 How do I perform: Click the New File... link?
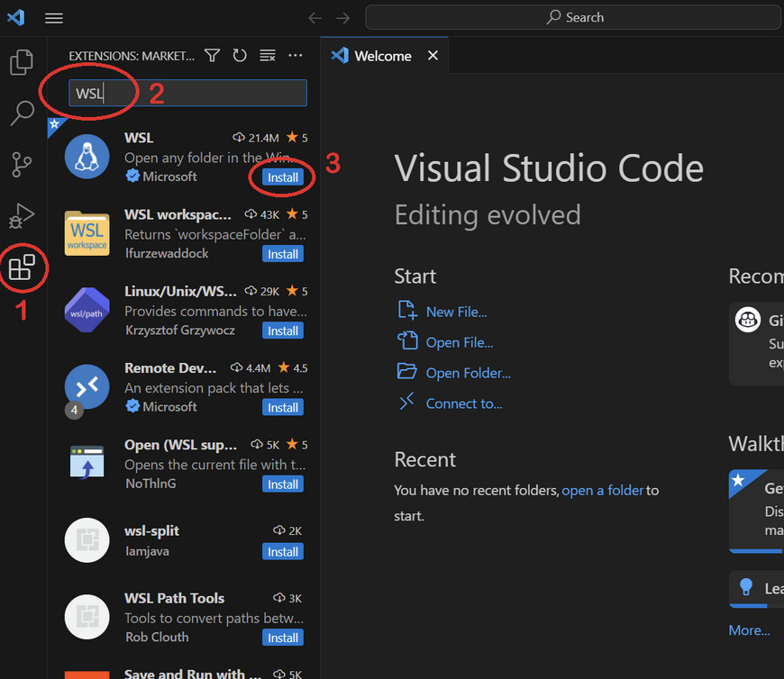457,312
